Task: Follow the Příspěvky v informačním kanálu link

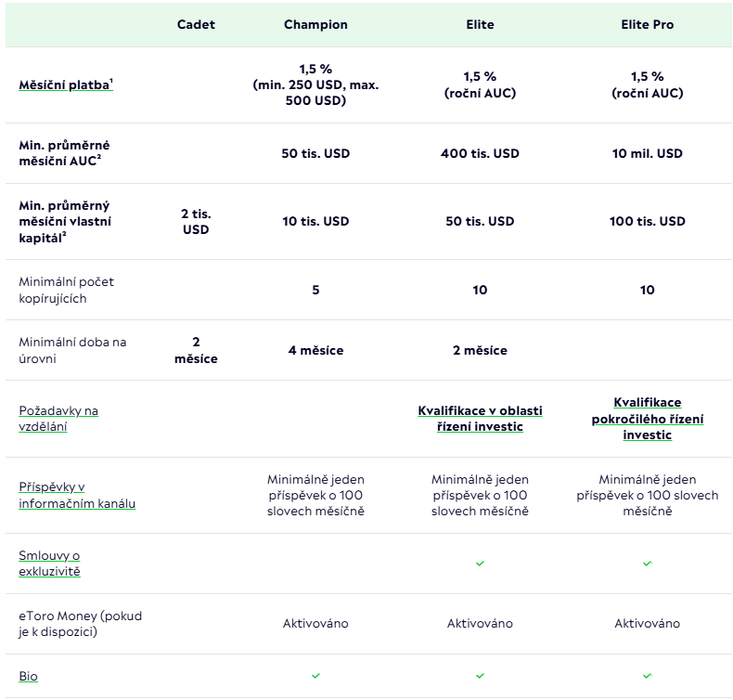Action: click(77, 496)
